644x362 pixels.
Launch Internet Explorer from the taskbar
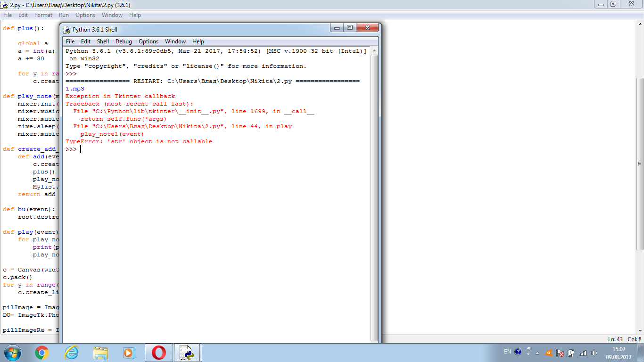point(71,353)
